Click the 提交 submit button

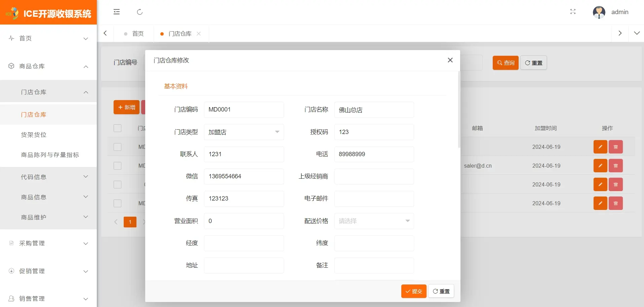[x=414, y=291]
